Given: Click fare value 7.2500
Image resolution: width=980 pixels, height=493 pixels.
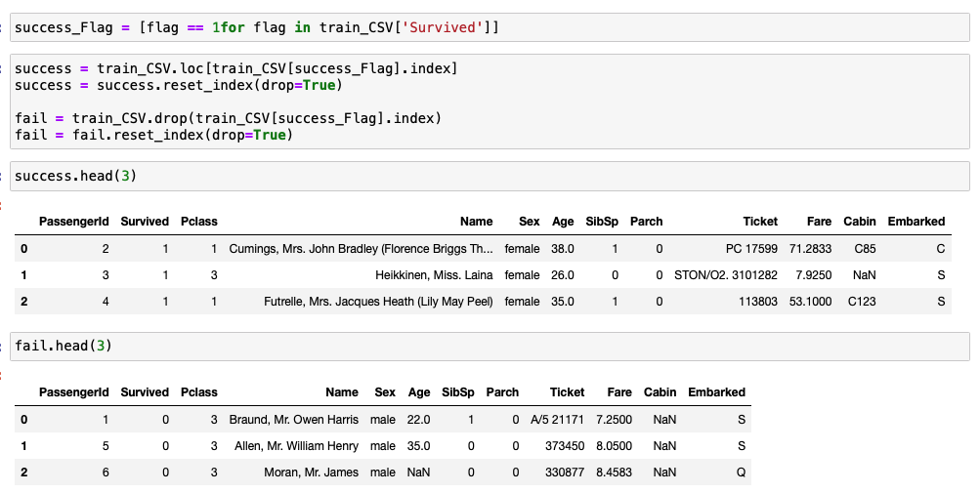Looking at the screenshot, I should tap(614, 420).
